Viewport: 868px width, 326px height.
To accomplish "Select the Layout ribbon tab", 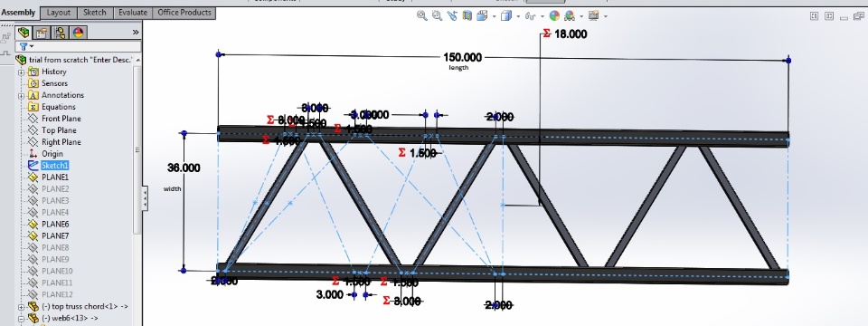I will click(x=59, y=13).
